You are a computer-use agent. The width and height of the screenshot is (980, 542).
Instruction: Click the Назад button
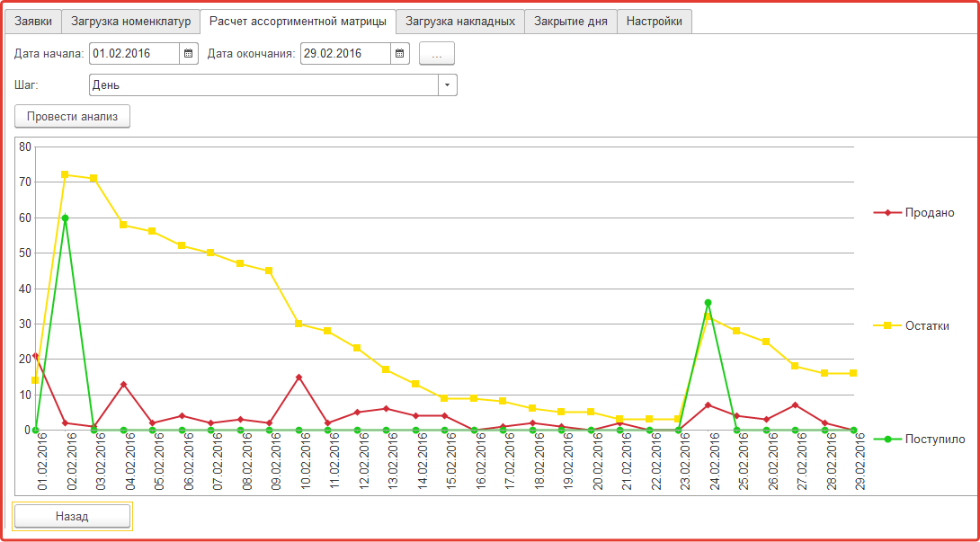click(72, 516)
